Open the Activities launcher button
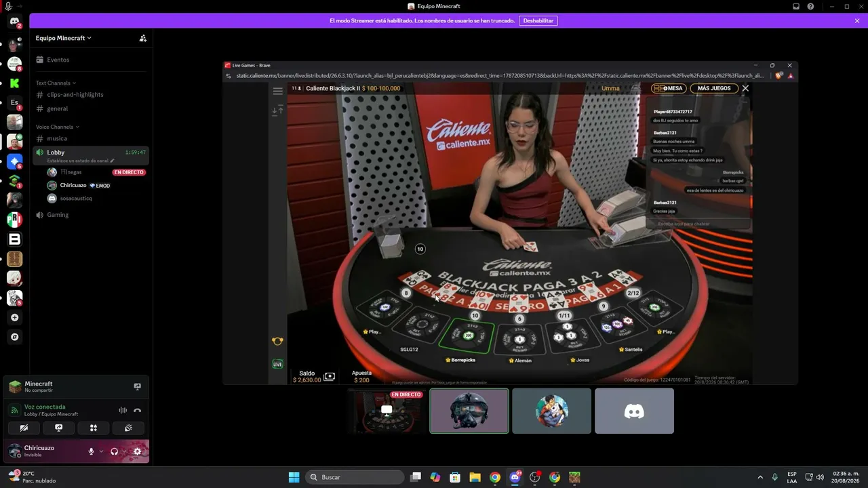868x488 pixels. click(94, 428)
